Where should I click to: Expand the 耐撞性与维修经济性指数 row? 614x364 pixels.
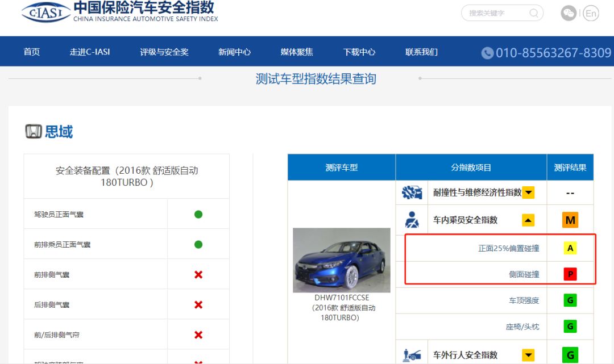click(529, 193)
